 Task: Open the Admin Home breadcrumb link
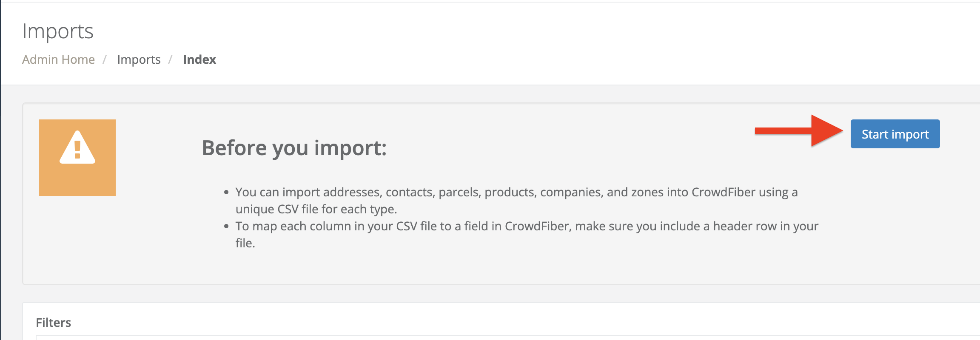click(58, 59)
